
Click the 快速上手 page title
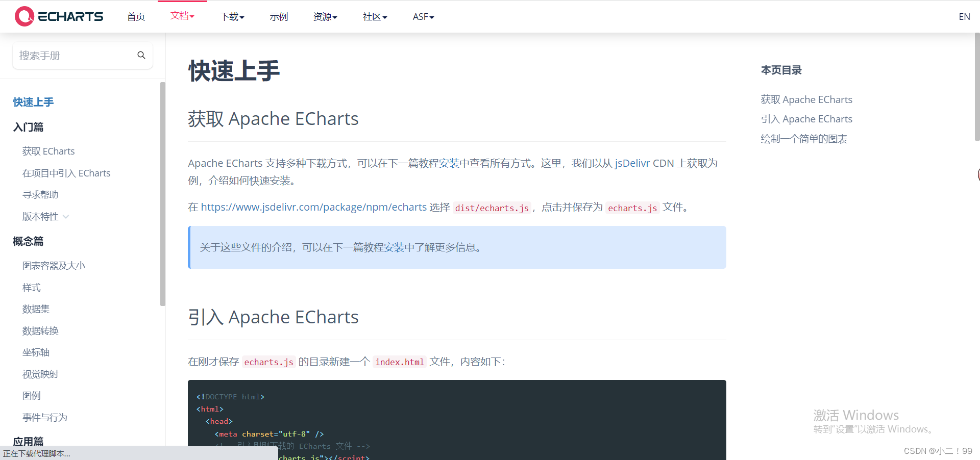[x=234, y=71]
